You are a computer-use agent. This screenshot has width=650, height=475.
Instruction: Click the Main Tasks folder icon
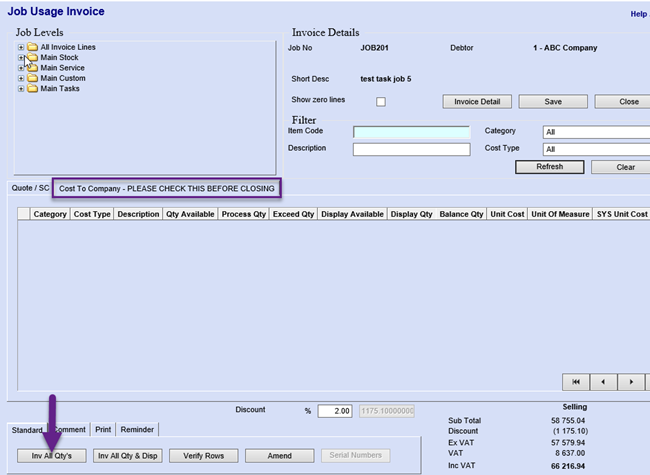(33, 89)
